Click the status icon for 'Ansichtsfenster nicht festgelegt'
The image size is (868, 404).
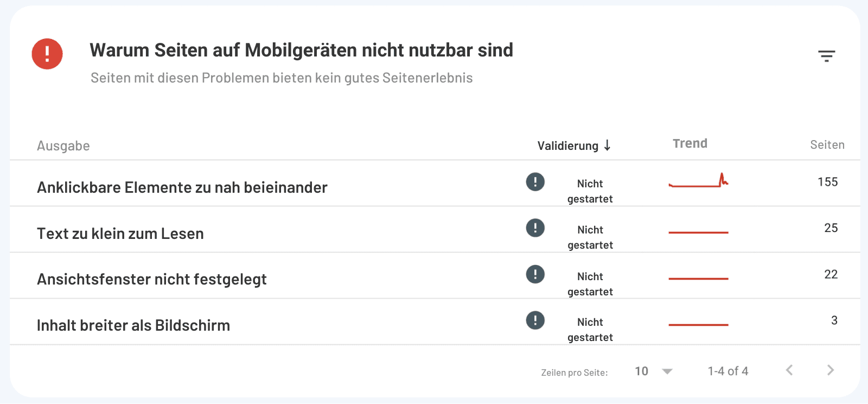(x=535, y=274)
